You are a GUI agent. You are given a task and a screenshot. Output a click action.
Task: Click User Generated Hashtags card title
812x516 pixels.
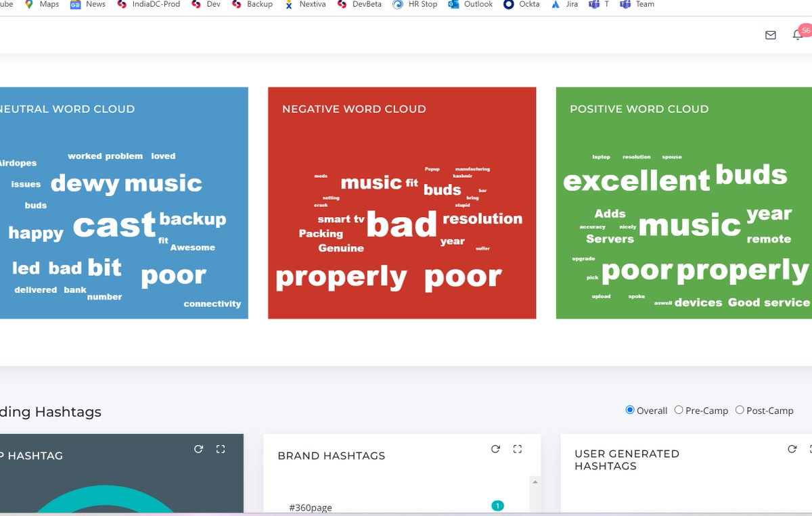point(627,460)
